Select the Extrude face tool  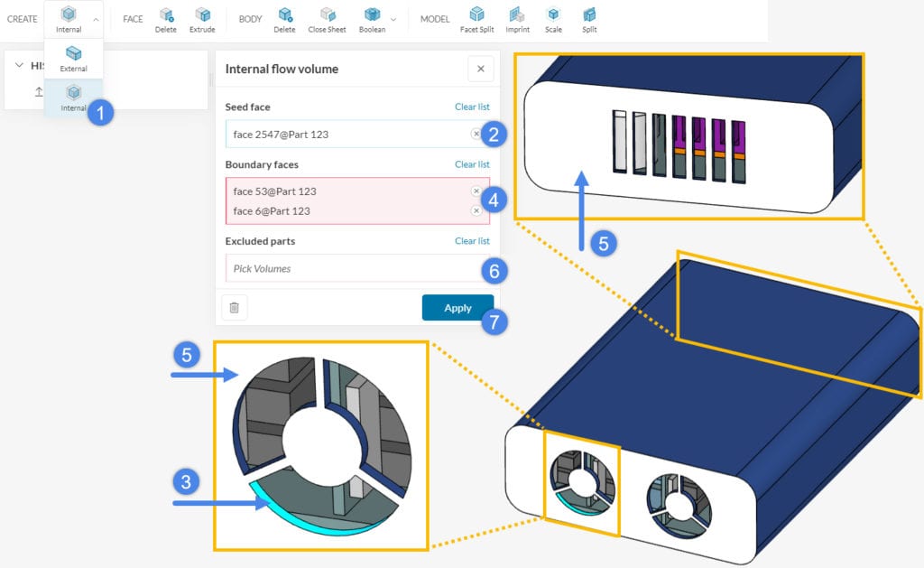coord(202,16)
